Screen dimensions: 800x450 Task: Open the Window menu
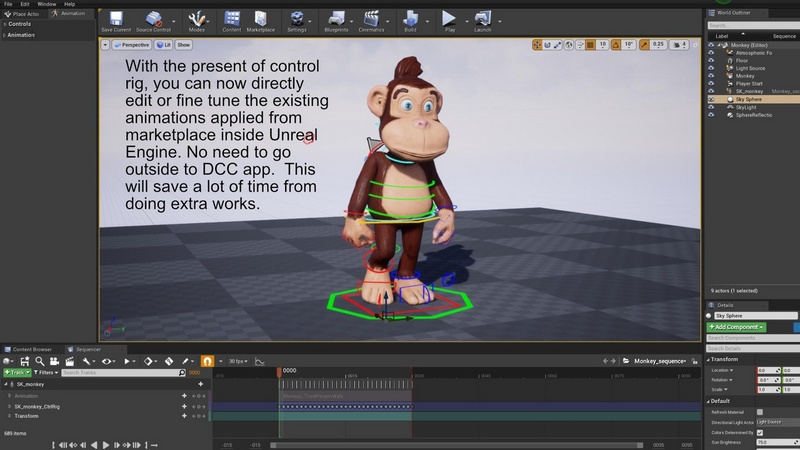pyautogui.click(x=46, y=4)
